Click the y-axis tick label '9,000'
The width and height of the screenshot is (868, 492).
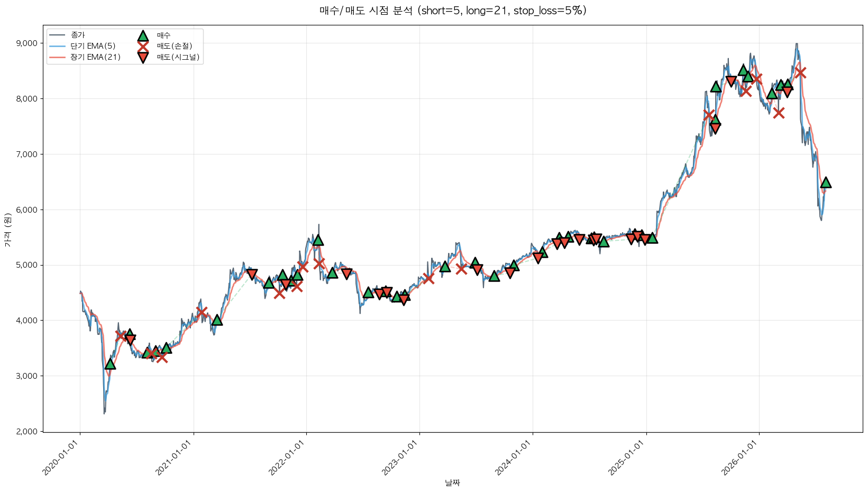click(x=28, y=43)
